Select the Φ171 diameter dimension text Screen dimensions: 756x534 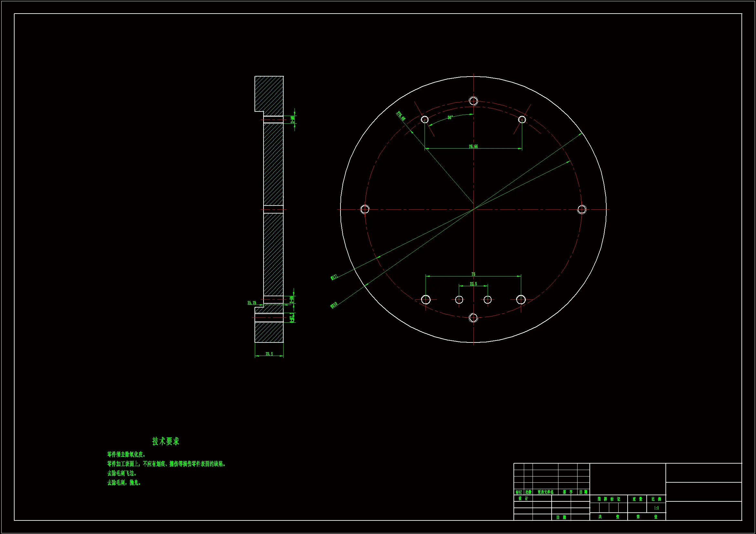pyautogui.click(x=334, y=277)
